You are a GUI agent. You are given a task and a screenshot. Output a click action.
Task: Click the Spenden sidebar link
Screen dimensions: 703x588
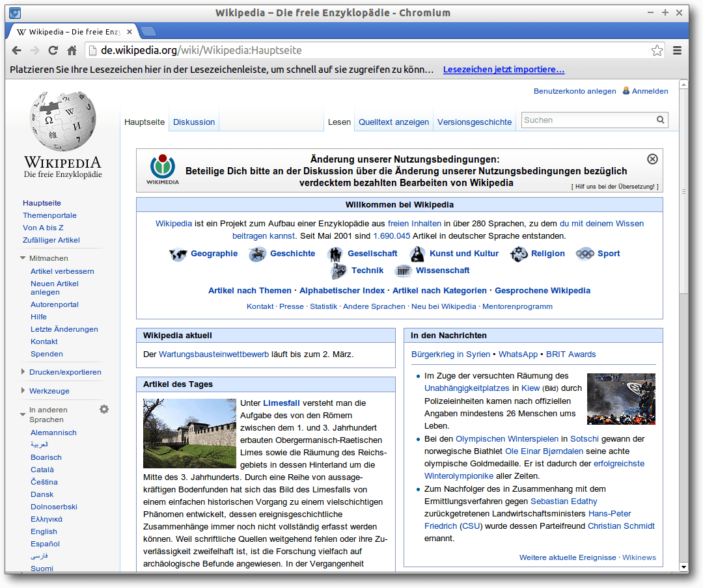coord(47,354)
